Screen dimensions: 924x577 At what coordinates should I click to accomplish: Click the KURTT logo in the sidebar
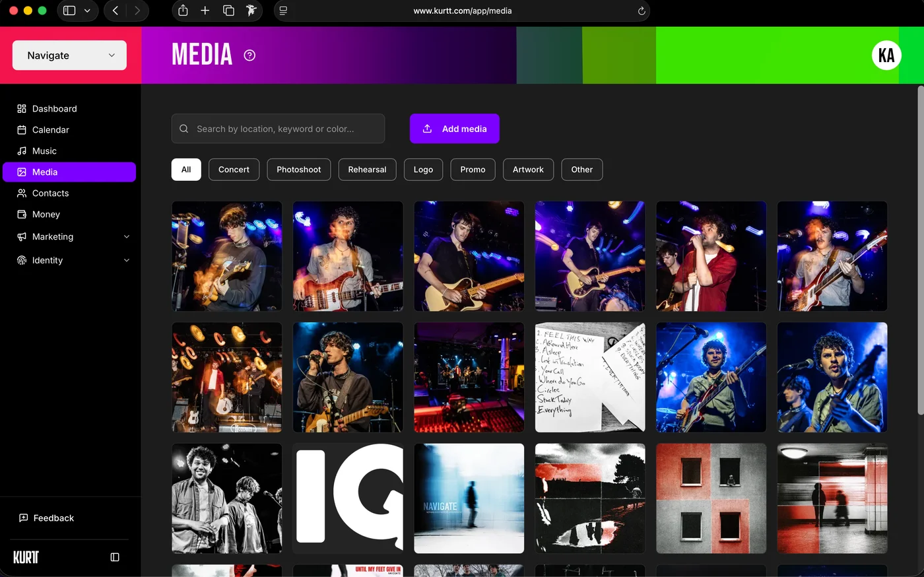[x=26, y=557]
